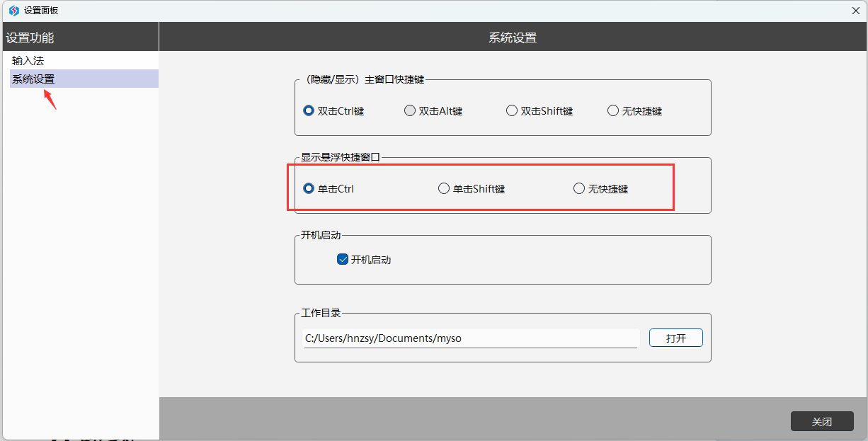Click the 工作目录 group label
868x441 pixels.
(x=321, y=313)
